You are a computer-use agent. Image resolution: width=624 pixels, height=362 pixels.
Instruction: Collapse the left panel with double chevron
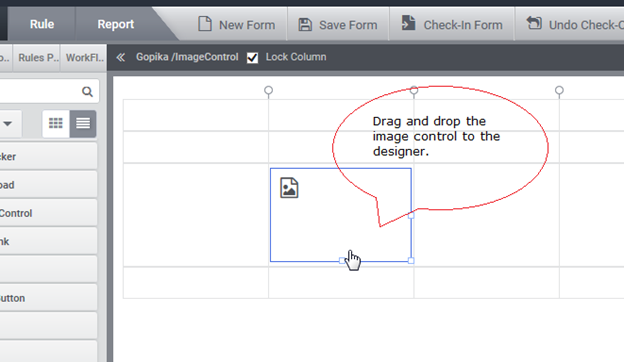[121, 57]
